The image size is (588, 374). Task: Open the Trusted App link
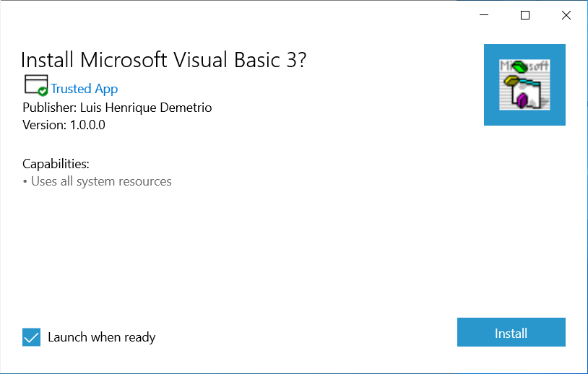coord(84,89)
